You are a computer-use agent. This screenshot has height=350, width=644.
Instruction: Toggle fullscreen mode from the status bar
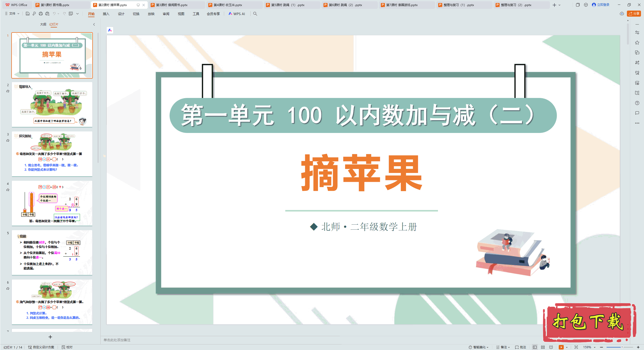[x=576, y=347]
